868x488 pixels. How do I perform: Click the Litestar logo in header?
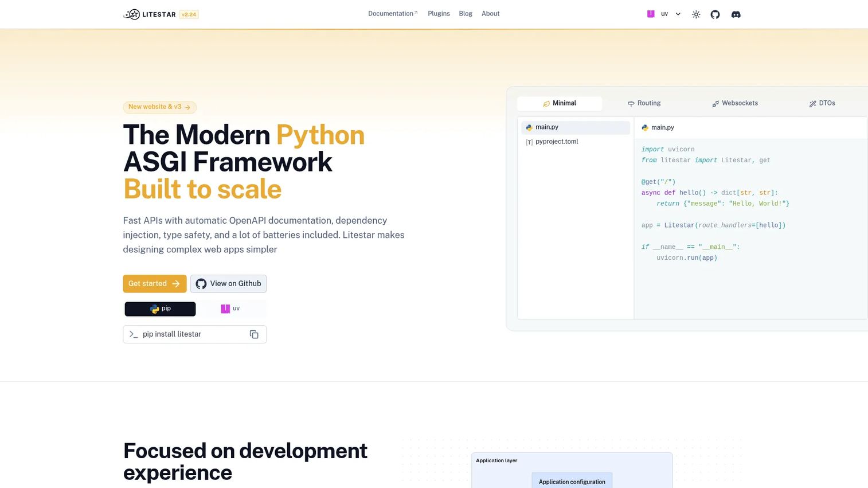(x=150, y=14)
